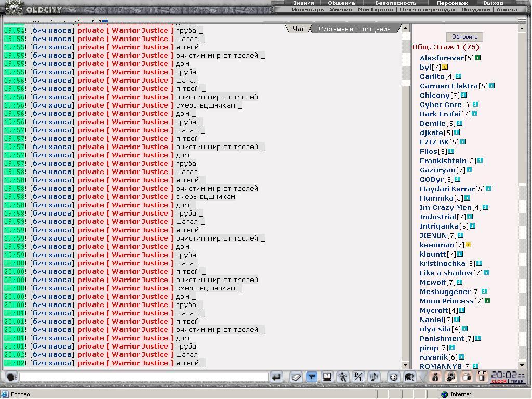Select player name Intriganka
The image size is (532, 399).
[439, 226]
